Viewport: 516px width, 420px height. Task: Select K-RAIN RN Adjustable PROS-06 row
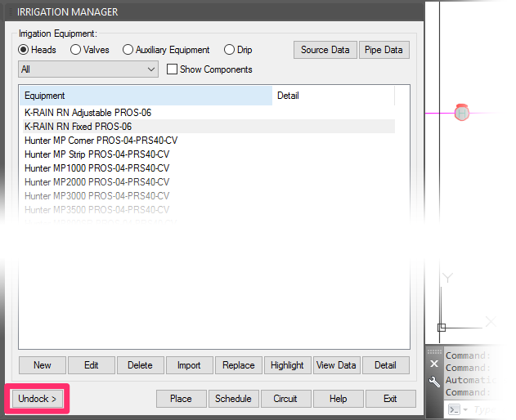coord(208,113)
